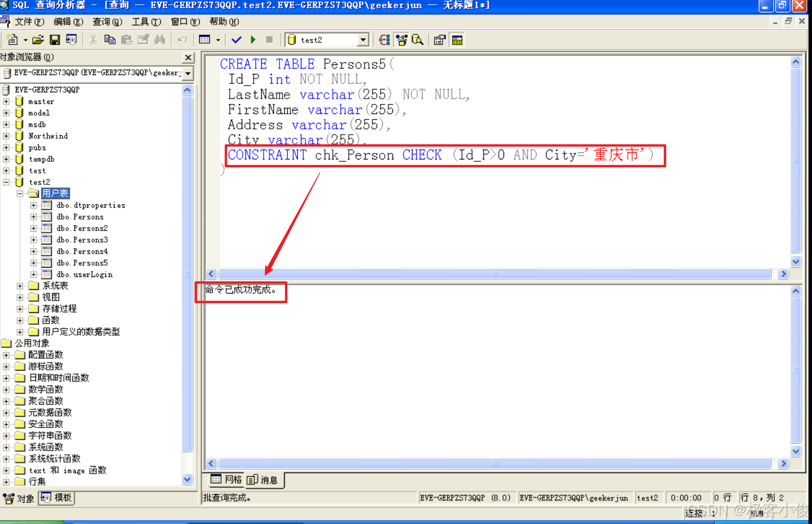
Task: Expand the 系统表 folder node
Action: click(20, 286)
